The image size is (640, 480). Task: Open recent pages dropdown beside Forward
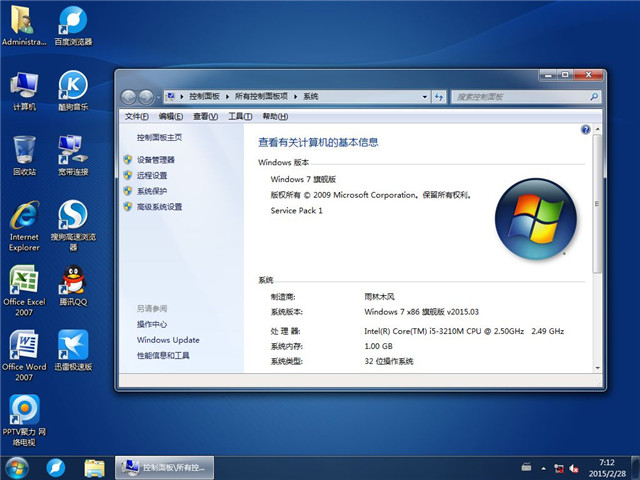158,98
